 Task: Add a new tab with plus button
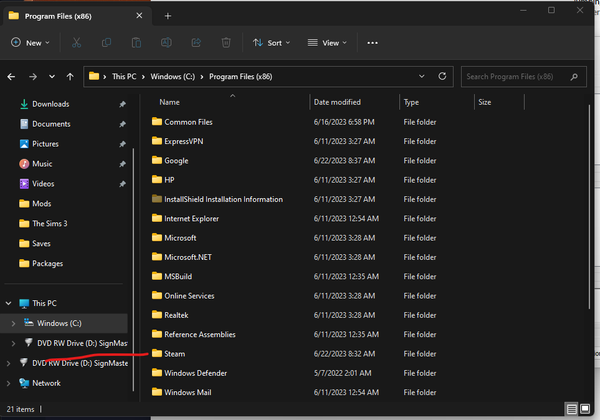click(x=168, y=16)
